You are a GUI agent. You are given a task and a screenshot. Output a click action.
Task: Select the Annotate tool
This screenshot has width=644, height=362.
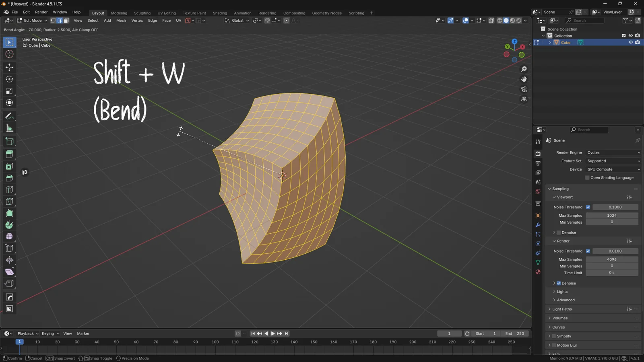9,116
